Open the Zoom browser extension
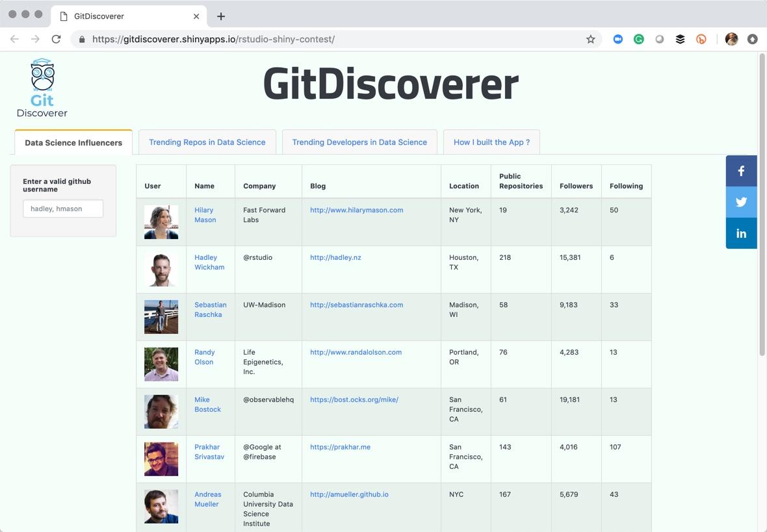This screenshot has width=767, height=532. click(x=617, y=39)
